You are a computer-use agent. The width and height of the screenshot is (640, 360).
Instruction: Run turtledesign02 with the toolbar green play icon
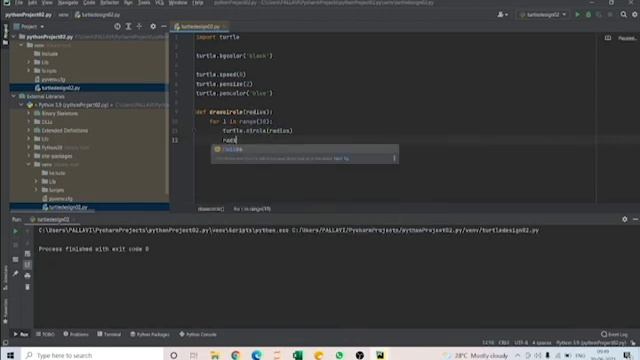(577, 15)
